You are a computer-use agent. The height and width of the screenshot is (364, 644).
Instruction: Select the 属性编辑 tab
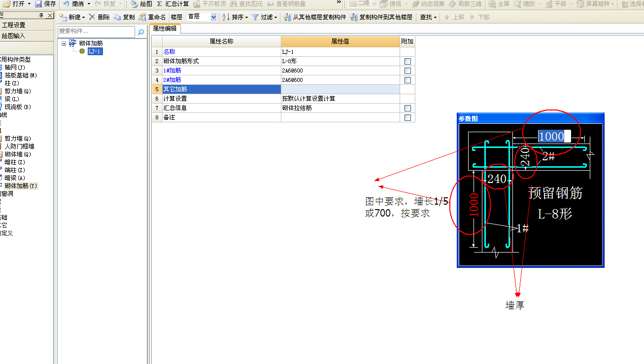coord(165,29)
